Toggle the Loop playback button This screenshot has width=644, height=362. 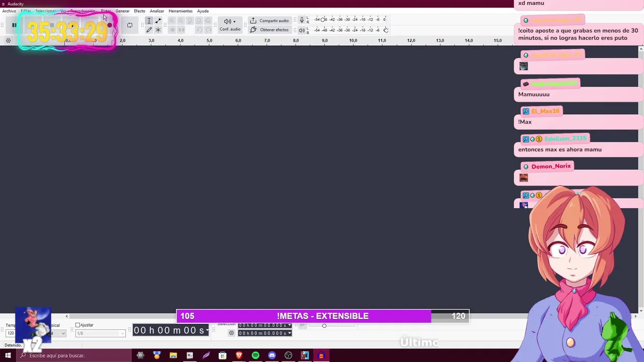pos(130,25)
